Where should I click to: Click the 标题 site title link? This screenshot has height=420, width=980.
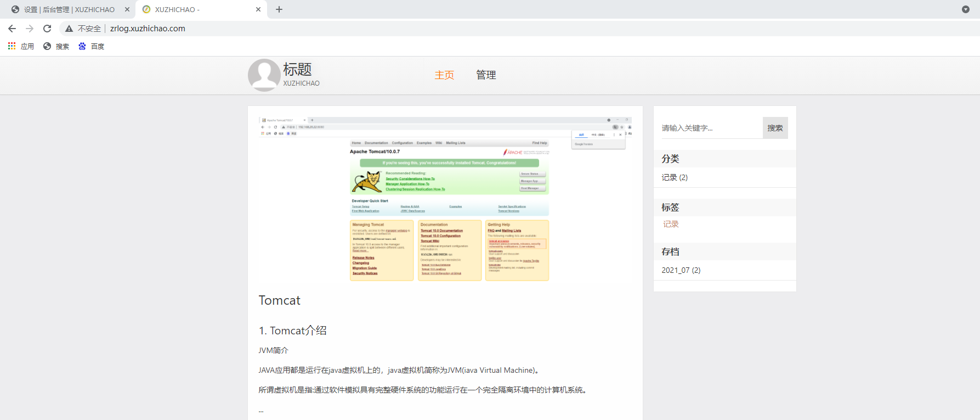297,69
